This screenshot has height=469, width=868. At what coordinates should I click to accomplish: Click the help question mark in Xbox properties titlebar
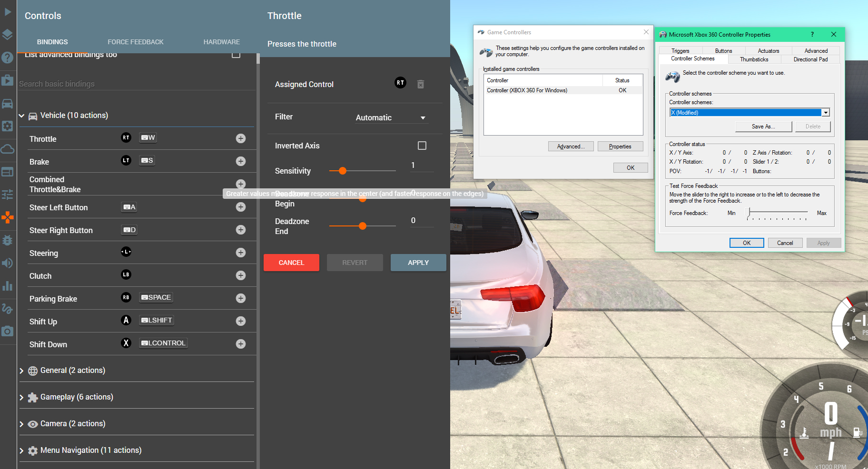[812, 34]
